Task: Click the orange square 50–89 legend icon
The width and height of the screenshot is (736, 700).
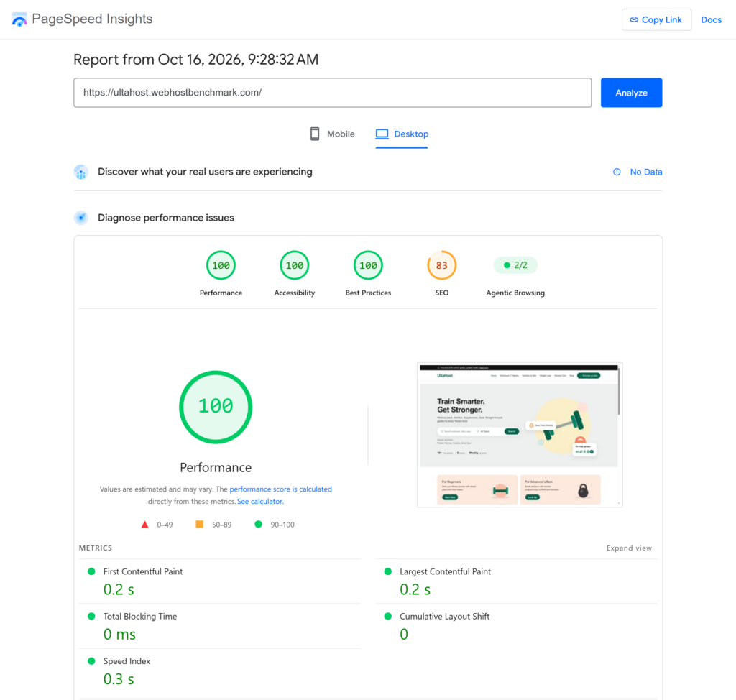Action: pos(200,524)
